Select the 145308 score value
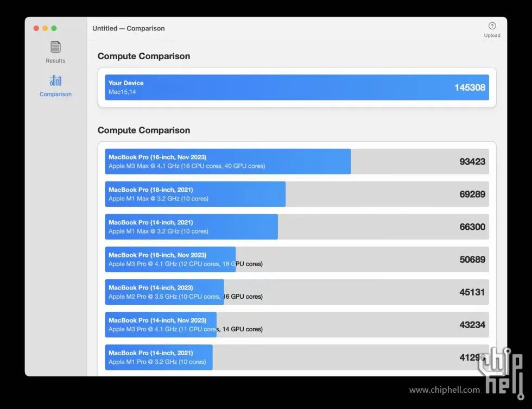Screen dimensions: 532x409 click(470, 87)
